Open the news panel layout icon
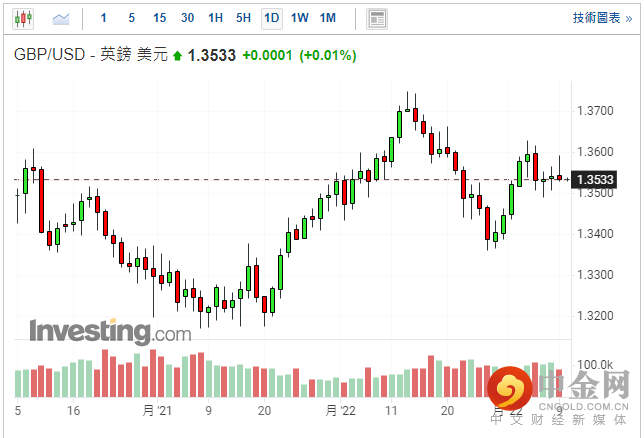644x438 pixels. point(377,19)
